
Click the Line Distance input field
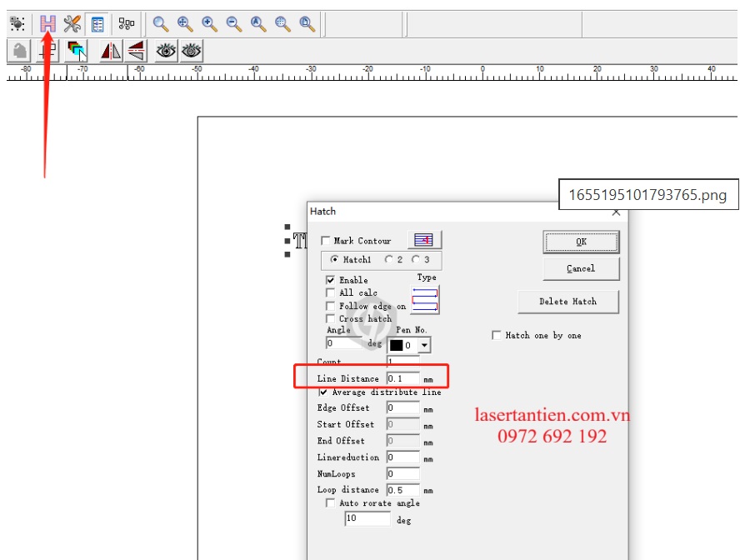tap(402, 378)
